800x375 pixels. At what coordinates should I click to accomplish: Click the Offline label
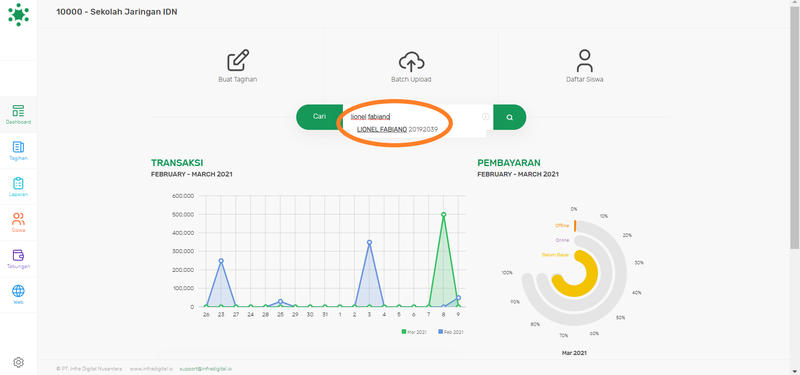pos(562,226)
